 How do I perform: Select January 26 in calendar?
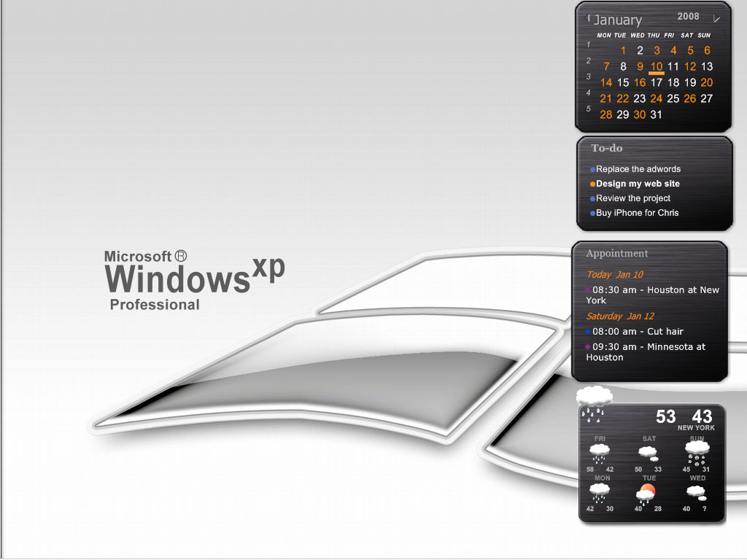690,98
